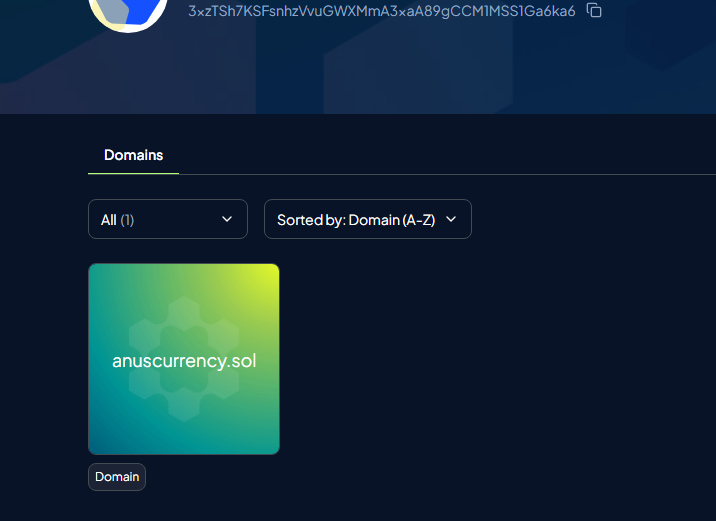716x521 pixels.
Task: Open the anuscurrency.sol domain card
Action: click(x=184, y=359)
